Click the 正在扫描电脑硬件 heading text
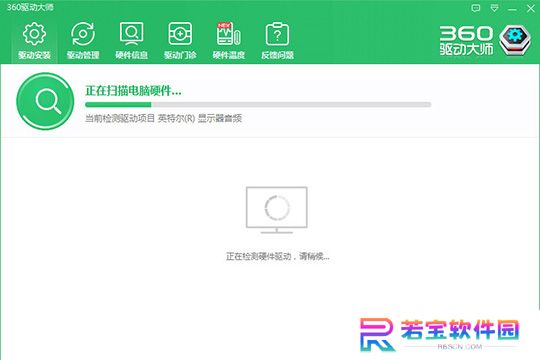 tap(133, 91)
